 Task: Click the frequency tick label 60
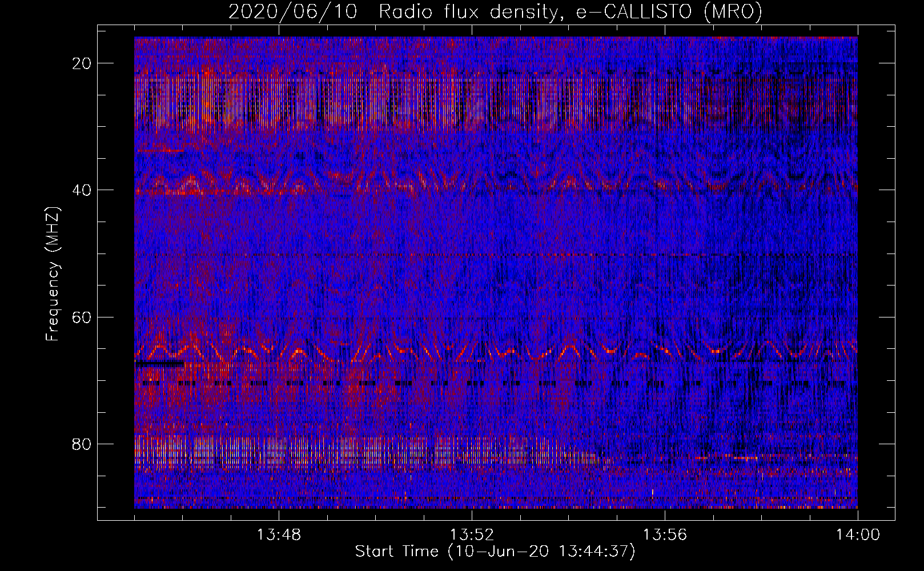point(82,317)
